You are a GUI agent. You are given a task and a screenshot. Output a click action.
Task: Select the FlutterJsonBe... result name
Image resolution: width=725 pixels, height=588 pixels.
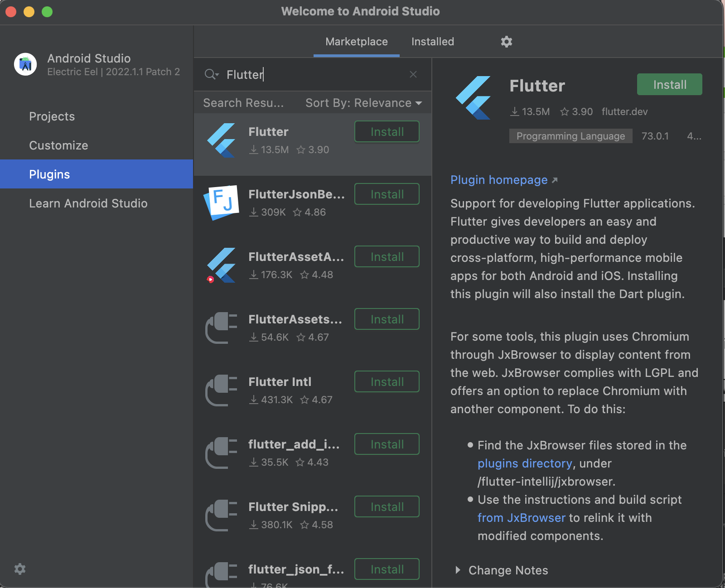click(296, 194)
